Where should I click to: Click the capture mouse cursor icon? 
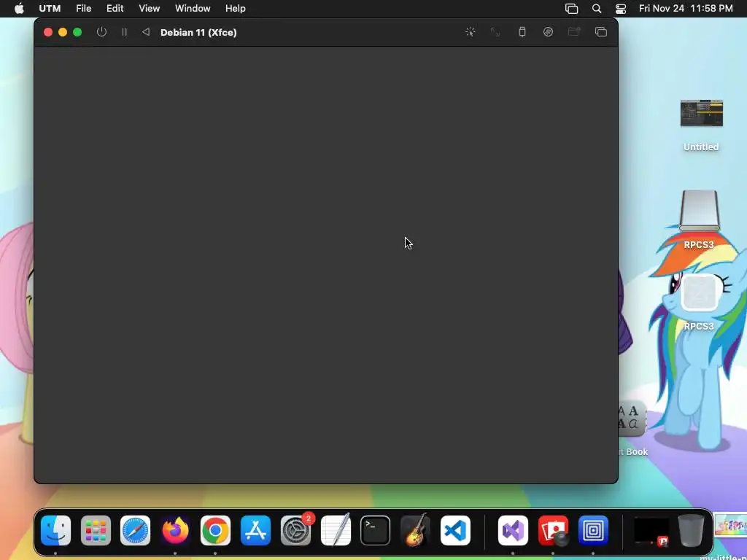[471, 32]
